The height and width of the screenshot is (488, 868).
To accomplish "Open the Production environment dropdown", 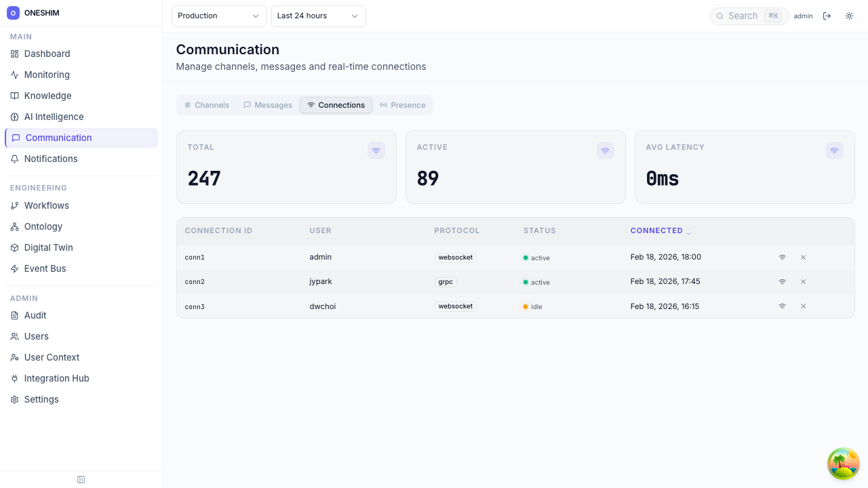I will [x=218, y=16].
